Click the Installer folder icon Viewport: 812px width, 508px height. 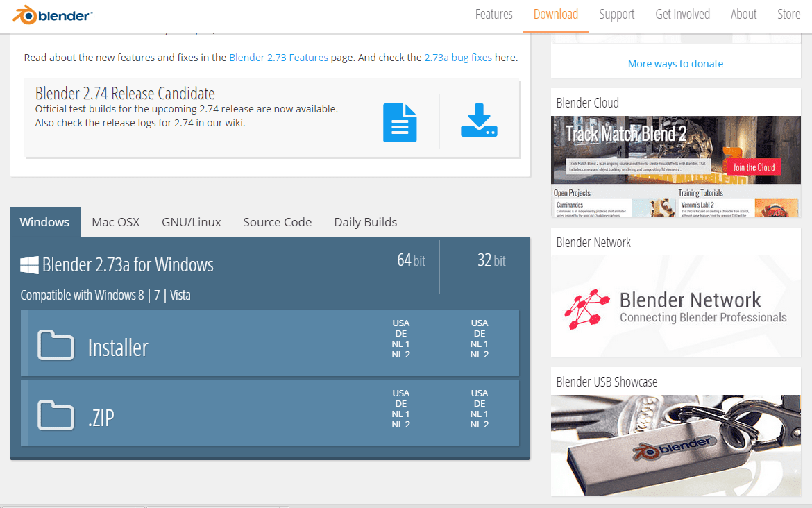coord(56,344)
